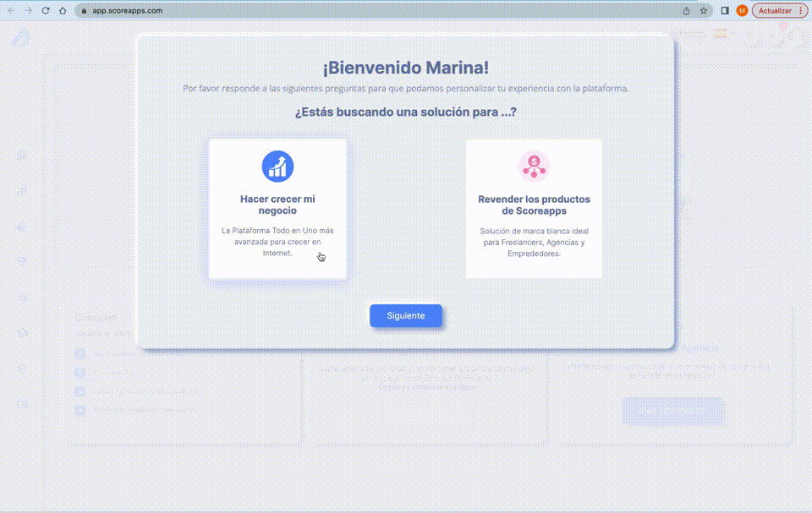Open the browser side panel icon
Image resolution: width=812 pixels, height=513 pixels.
(x=725, y=10)
